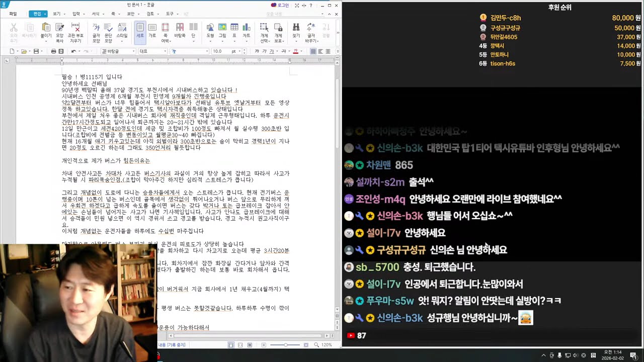The width and height of the screenshot is (644, 362).
Task: Toggle center alignment button
Action: [328, 51]
